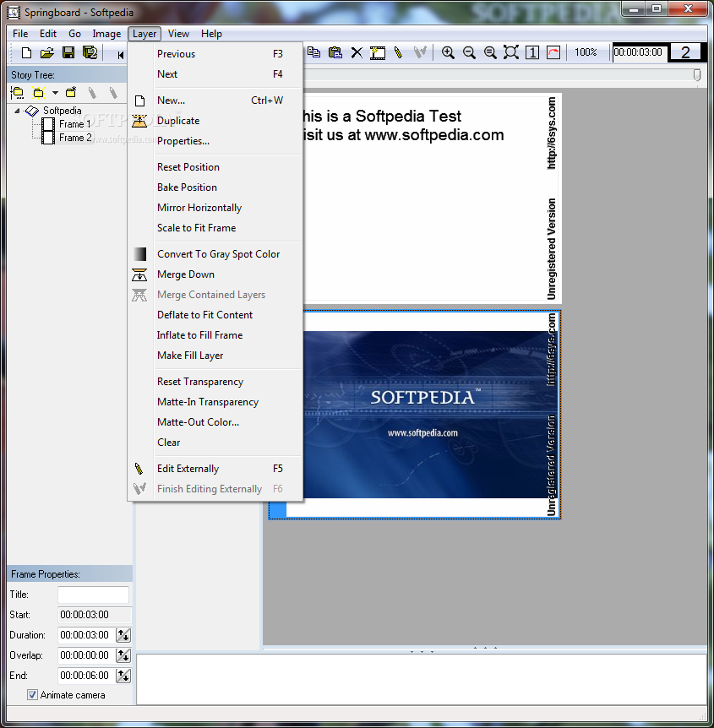Viewport: 714px width, 728px height.
Task: Click the Save All stacked disks icon
Action: (90, 52)
